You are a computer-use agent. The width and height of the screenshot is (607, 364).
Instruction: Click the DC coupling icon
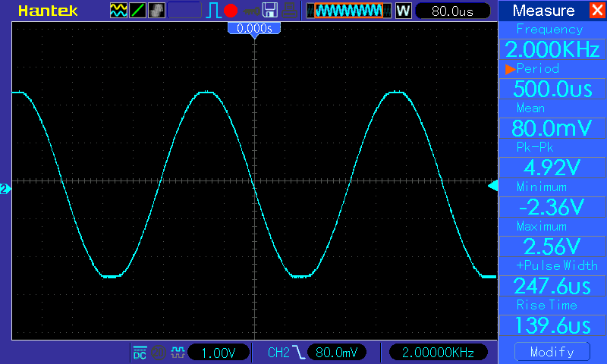(x=140, y=353)
